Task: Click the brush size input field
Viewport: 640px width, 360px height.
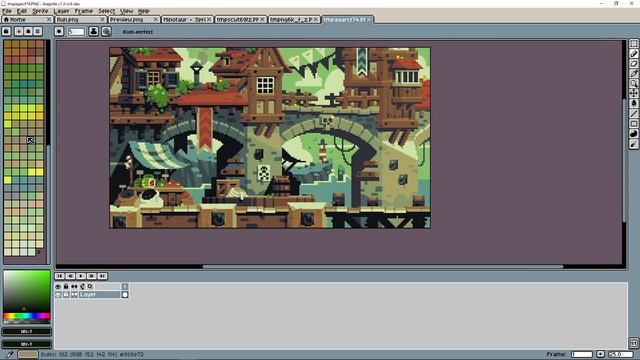Action: 76,31
